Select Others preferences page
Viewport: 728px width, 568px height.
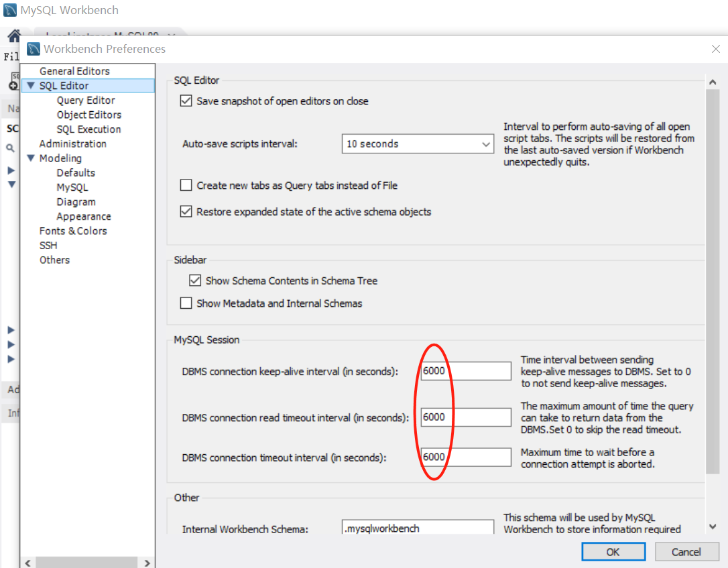(x=54, y=260)
